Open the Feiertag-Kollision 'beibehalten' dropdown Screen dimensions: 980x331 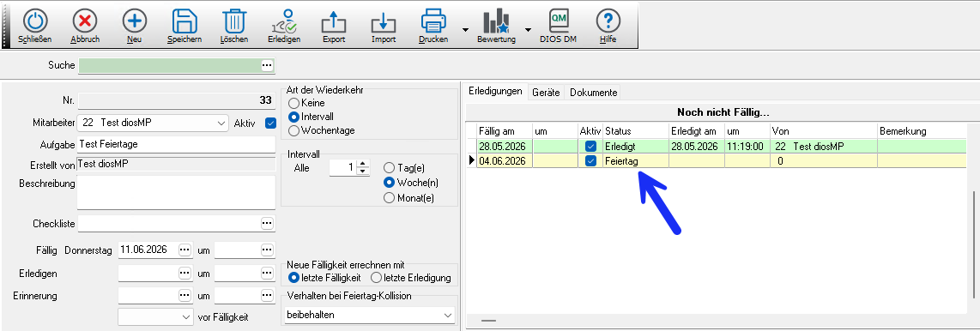tap(371, 316)
